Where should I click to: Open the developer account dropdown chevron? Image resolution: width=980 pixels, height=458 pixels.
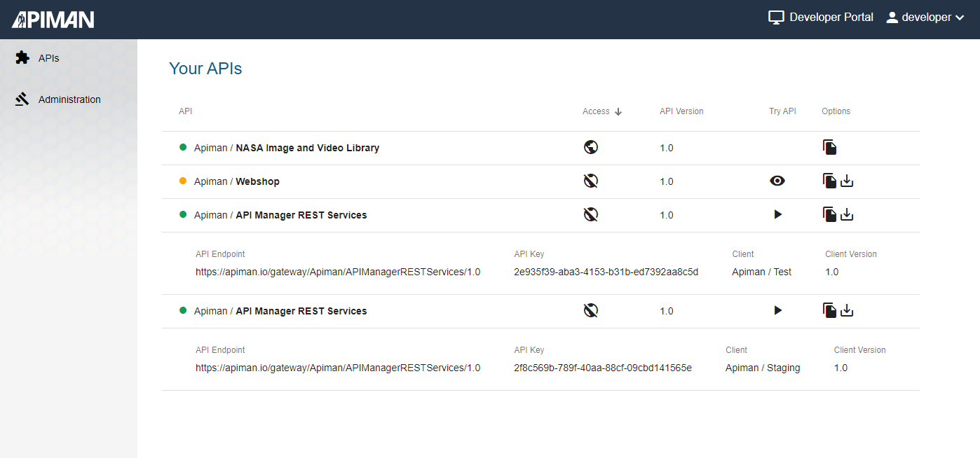960,18
